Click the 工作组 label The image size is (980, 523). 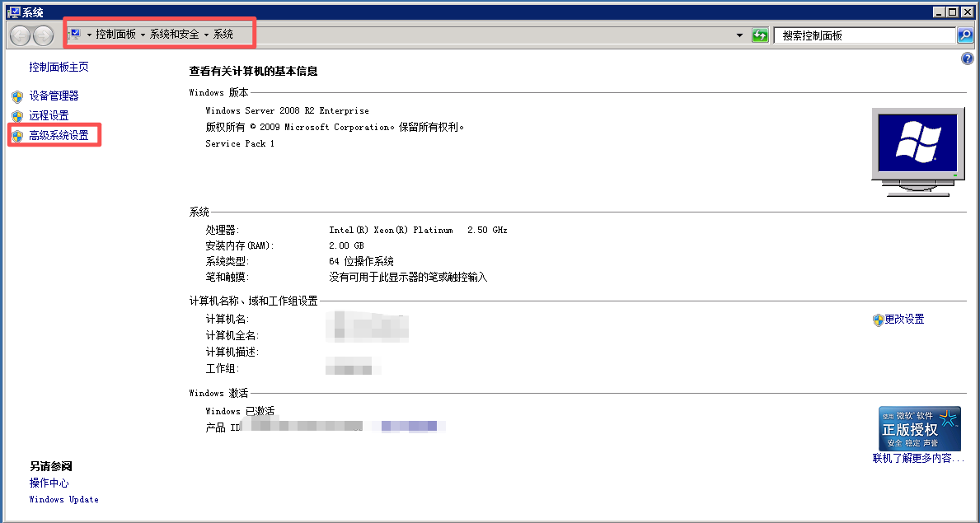tap(223, 369)
